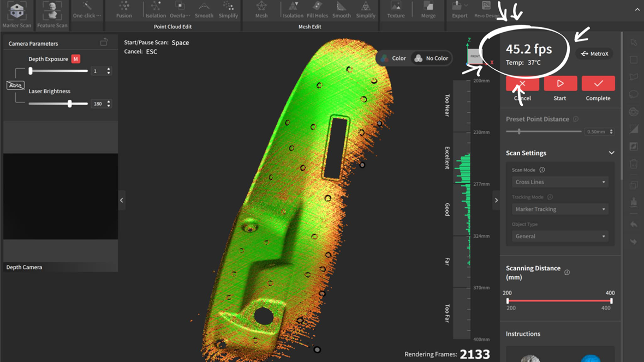Toggle the Auto exposure button
Image resolution: width=644 pixels, height=362 pixels.
15,86
